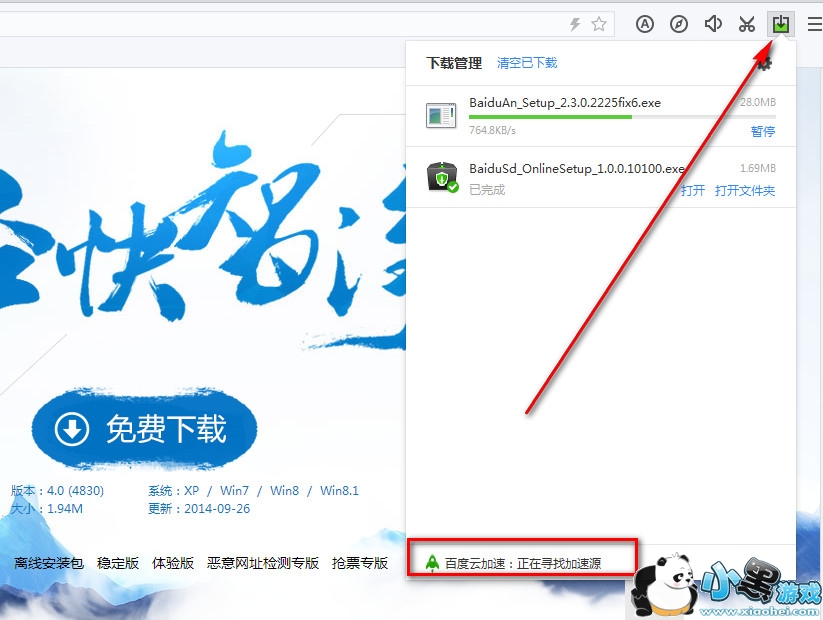Click 版本：4.0 (4830) text
Screen dimensions: 823x620
click(57, 490)
